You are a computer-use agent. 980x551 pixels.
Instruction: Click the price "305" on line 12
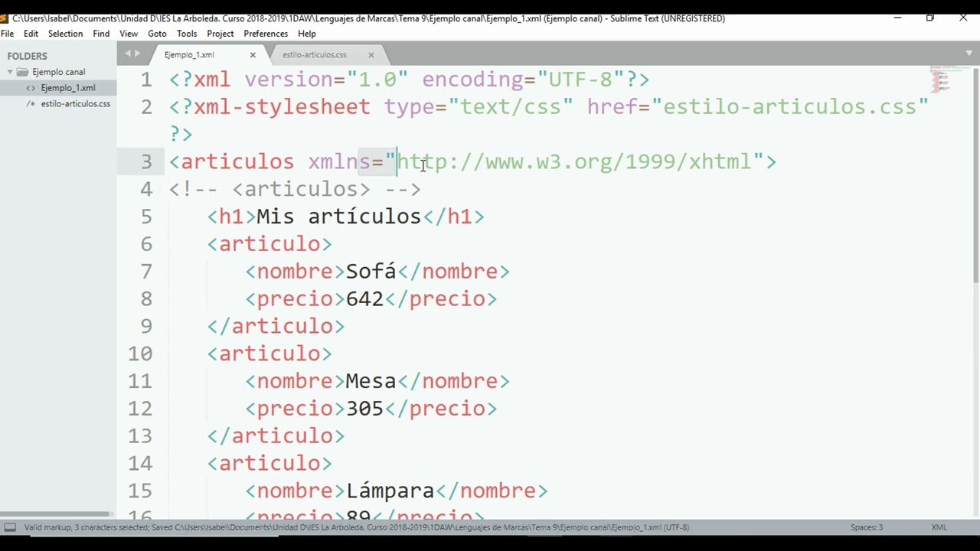click(x=364, y=408)
